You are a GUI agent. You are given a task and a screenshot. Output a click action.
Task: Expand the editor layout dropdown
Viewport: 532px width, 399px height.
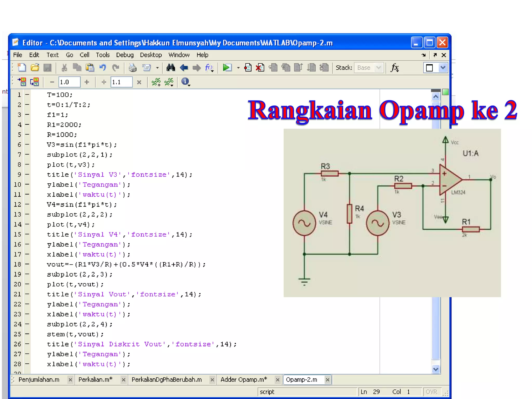pos(443,68)
